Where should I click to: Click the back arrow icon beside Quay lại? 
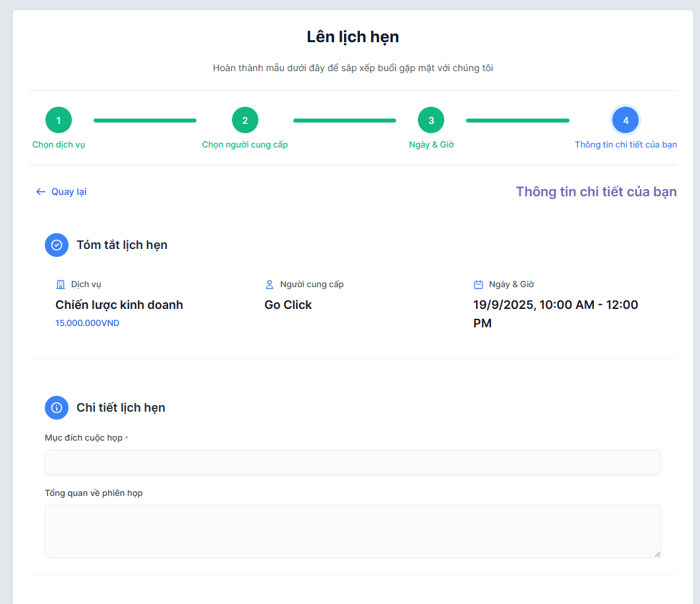tap(41, 192)
